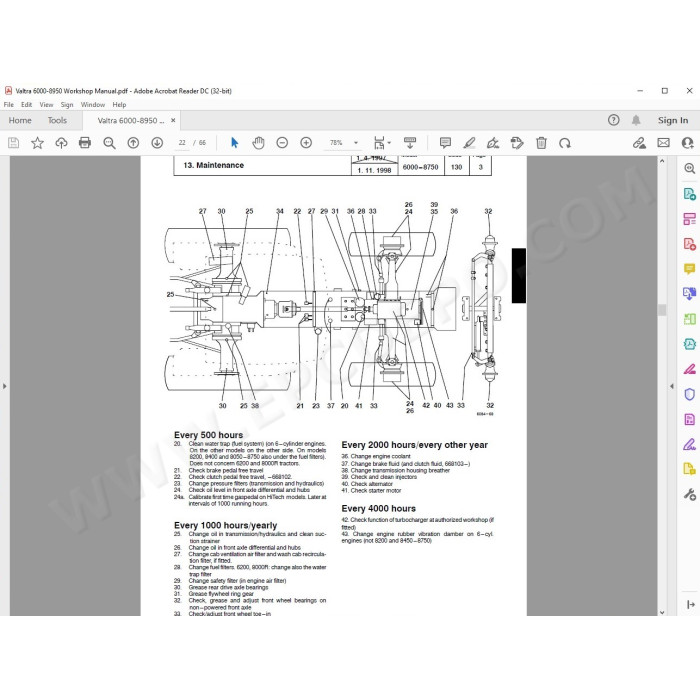Zoom in with the plus icon
Image resolution: width=700 pixels, height=700 pixels.
pyautogui.click(x=306, y=143)
